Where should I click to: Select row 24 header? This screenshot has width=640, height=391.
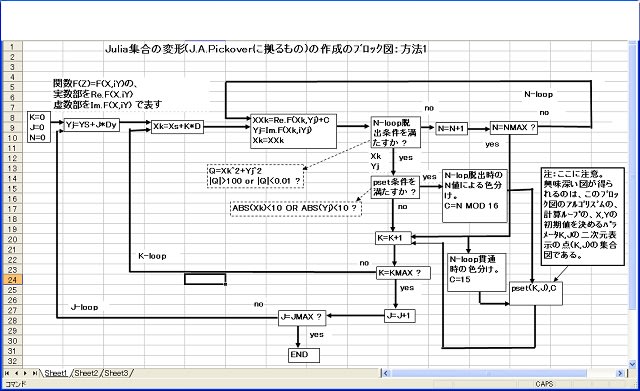[12, 280]
